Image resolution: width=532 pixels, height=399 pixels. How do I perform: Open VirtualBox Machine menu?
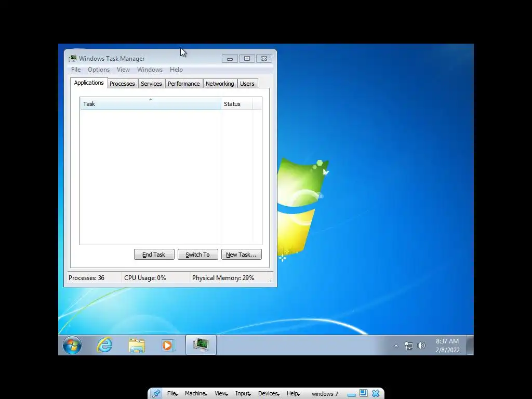[x=196, y=394]
